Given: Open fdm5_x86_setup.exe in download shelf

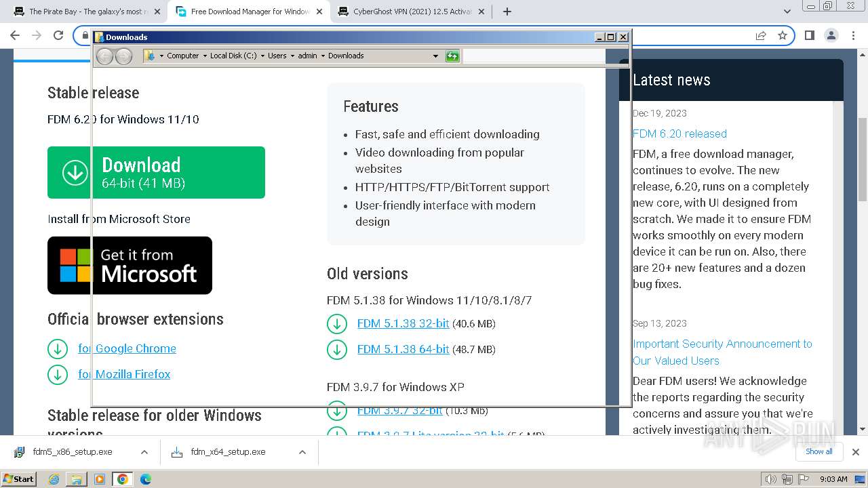Looking at the screenshot, I should coord(73,452).
